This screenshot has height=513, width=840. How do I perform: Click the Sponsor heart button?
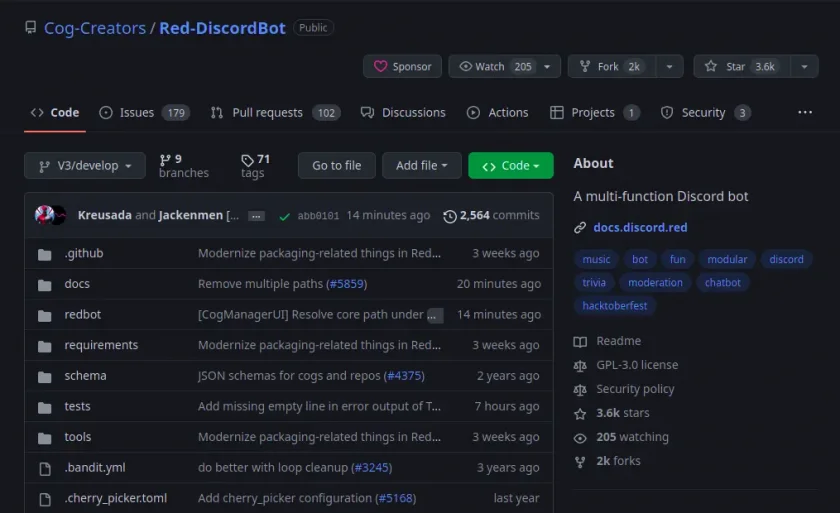pyautogui.click(x=402, y=66)
